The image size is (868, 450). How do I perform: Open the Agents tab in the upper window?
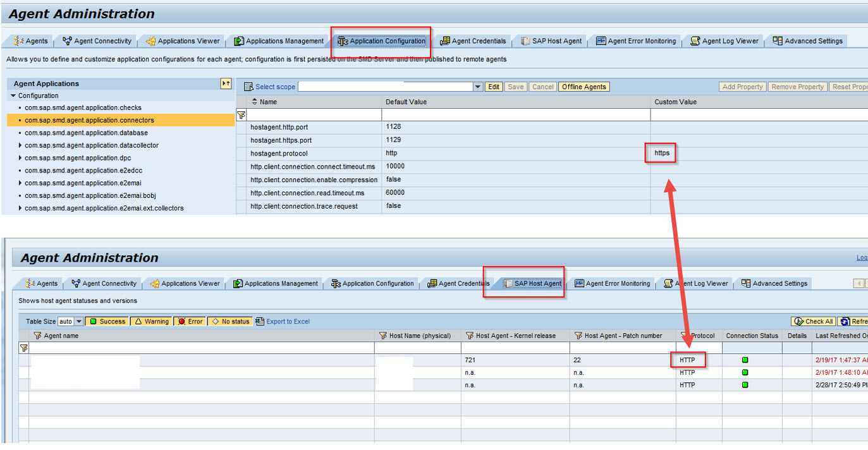pos(30,41)
